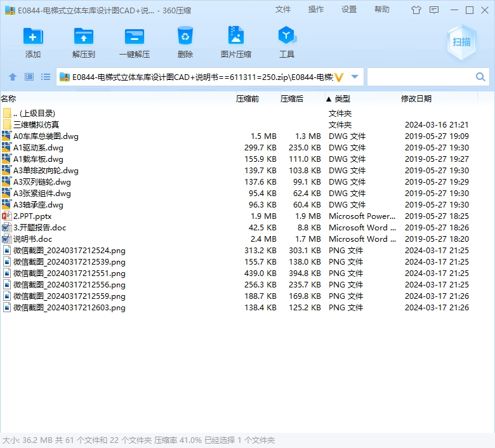Select 说明书.doc Word file icon

6,239
